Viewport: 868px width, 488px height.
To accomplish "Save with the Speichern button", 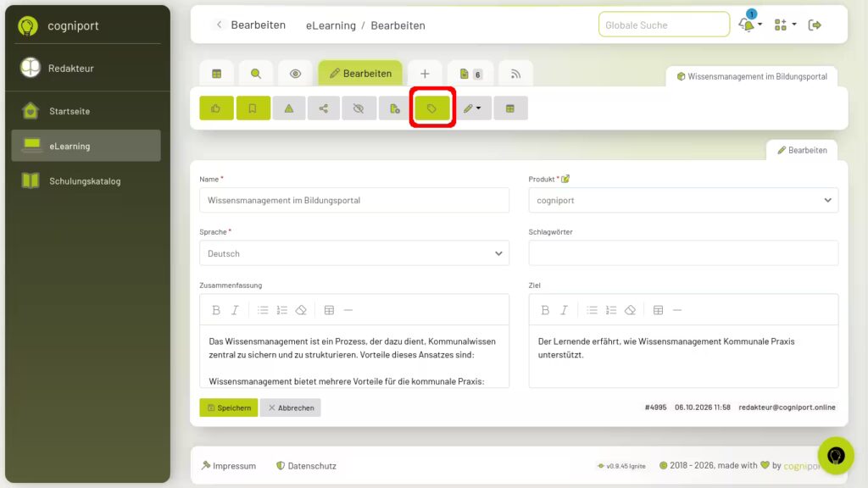I will pyautogui.click(x=229, y=408).
